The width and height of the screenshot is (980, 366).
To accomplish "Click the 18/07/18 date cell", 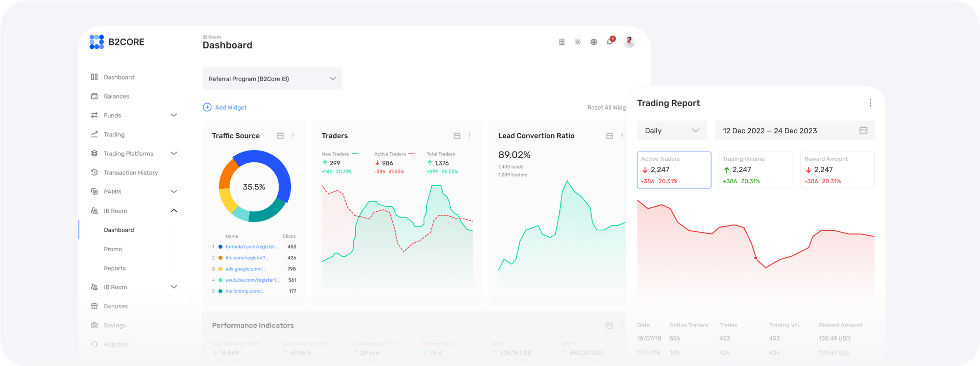I will tap(649, 338).
